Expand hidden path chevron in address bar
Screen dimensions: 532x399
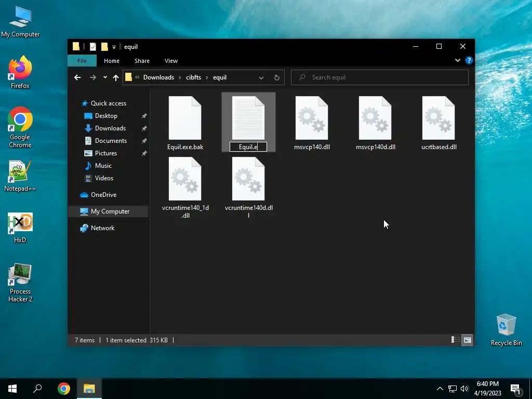coord(137,77)
